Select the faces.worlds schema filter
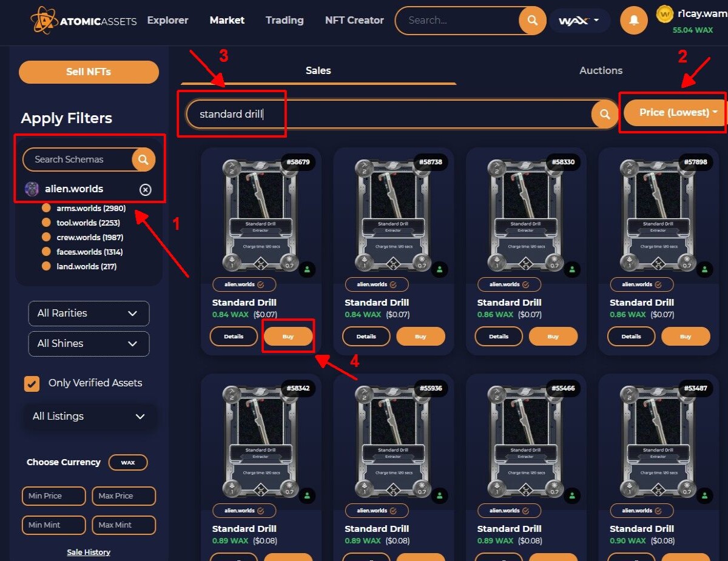The image size is (728, 561). pos(83,252)
